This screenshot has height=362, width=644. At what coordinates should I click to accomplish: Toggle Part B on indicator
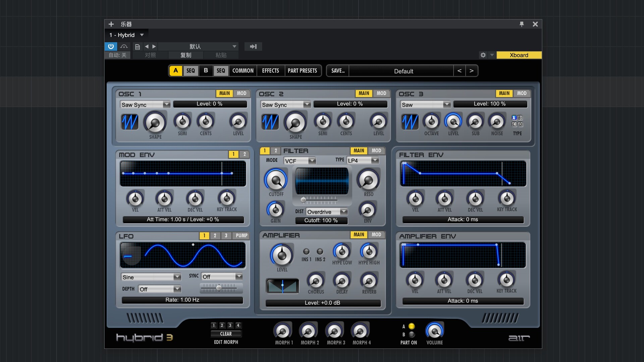[x=412, y=334]
